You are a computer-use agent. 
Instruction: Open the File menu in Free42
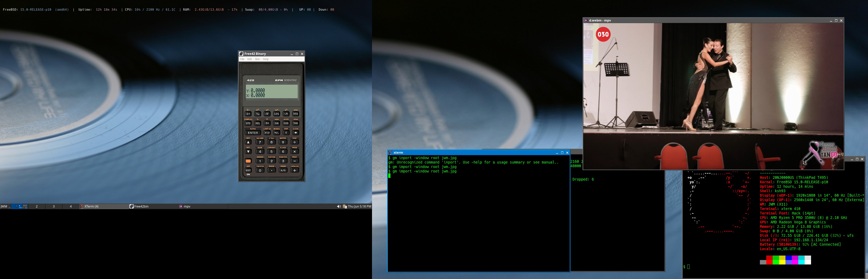click(x=242, y=59)
